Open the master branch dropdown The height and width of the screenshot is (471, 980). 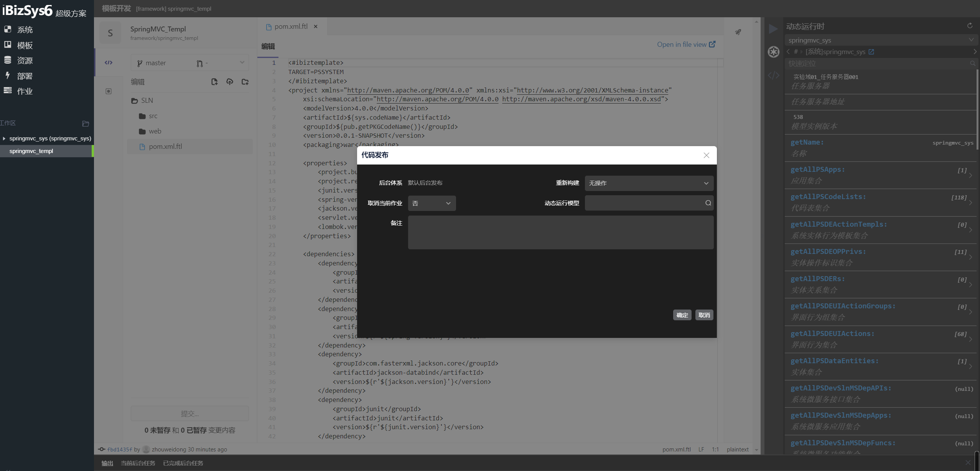tap(189, 63)
